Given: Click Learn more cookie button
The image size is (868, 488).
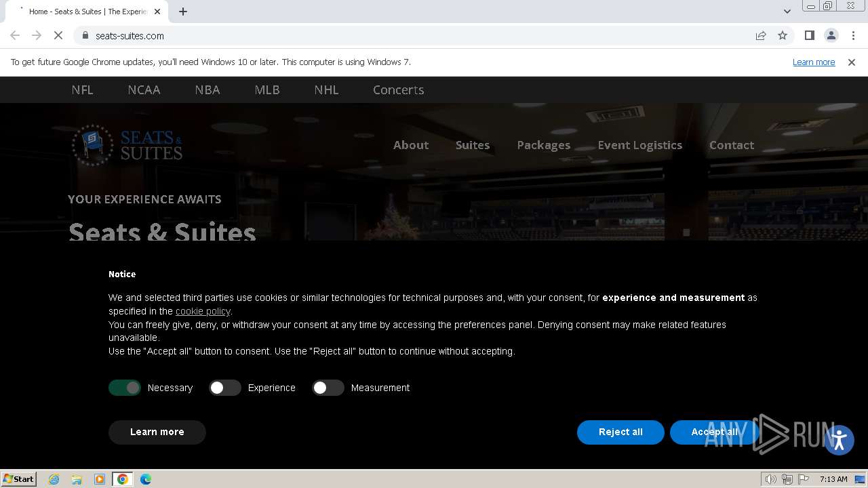Looking at the screenshot, I should [157, 432].
